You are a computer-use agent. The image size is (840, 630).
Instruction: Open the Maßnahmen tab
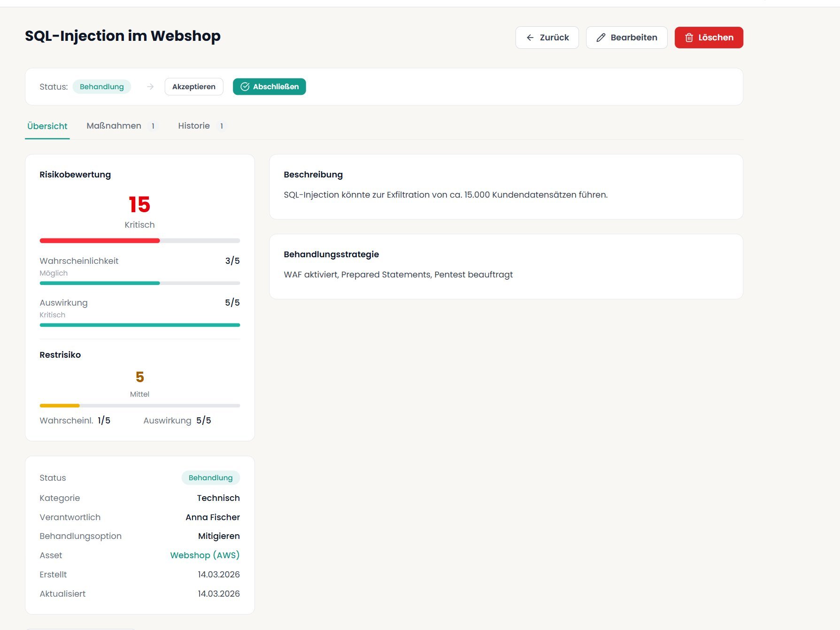tap(114, 126)
